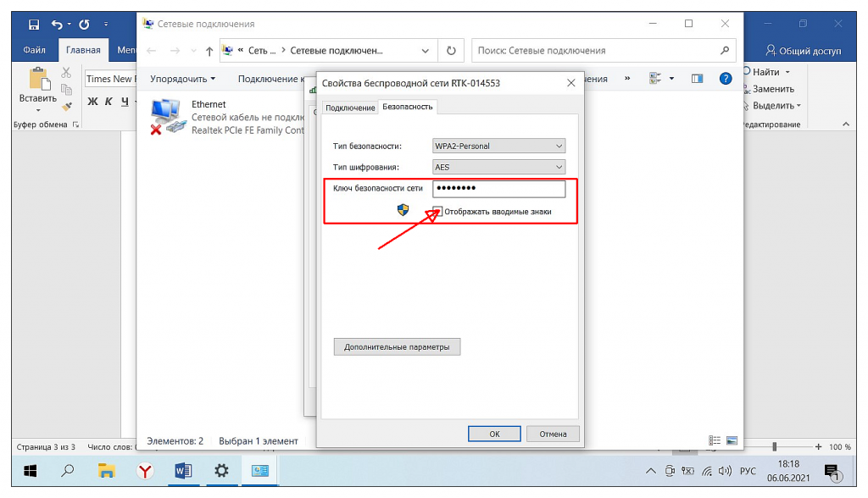This screenshot has height=498, width=868.
Task: Click the Save icon in Word title bar
Action: (x=34, y=24)
